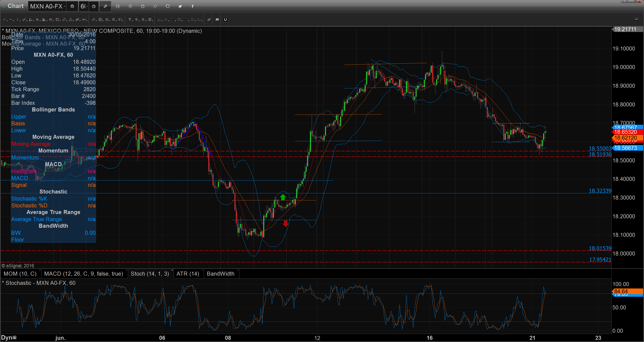Click the 19.21711 cursor price label
This screenshot has width=644, height=342.
point(627,29)
